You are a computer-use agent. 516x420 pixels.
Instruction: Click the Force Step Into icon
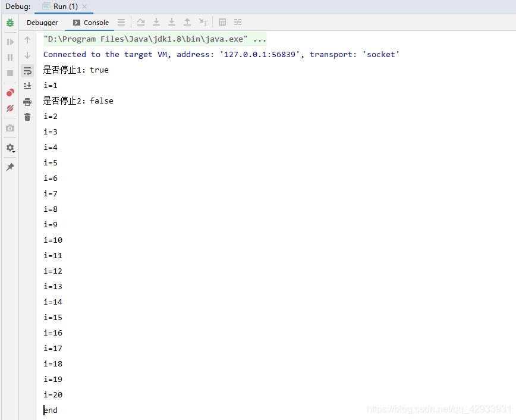pyautogui.click(x=172, y=22)
